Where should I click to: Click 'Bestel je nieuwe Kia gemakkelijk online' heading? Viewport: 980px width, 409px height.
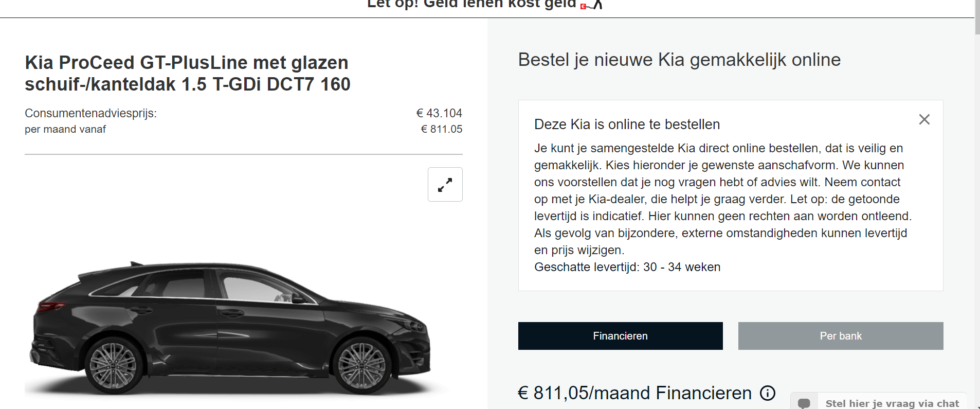[x=679, y=60]
